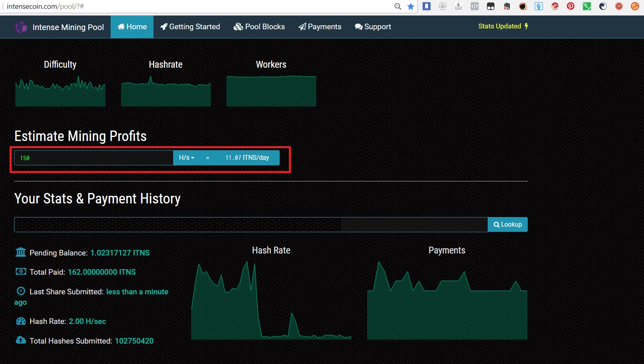
Task: Click the red circular miner-block extension icon
Action: [x=619, y=6]
